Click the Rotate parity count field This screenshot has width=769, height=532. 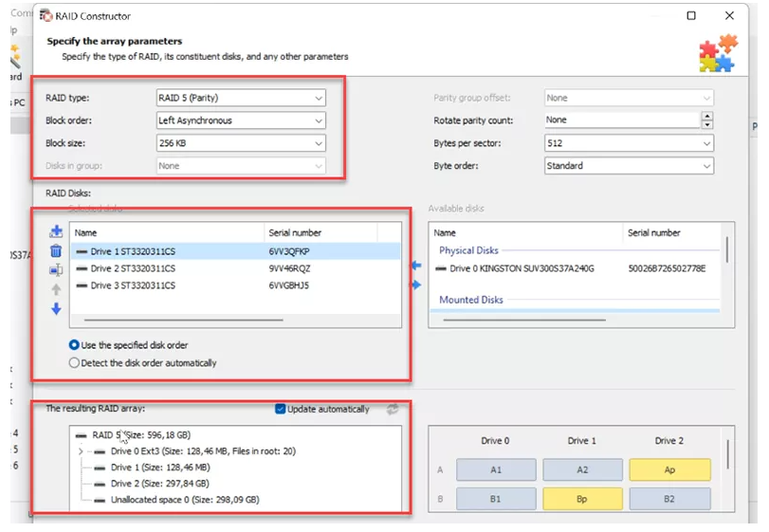point(622,119)
